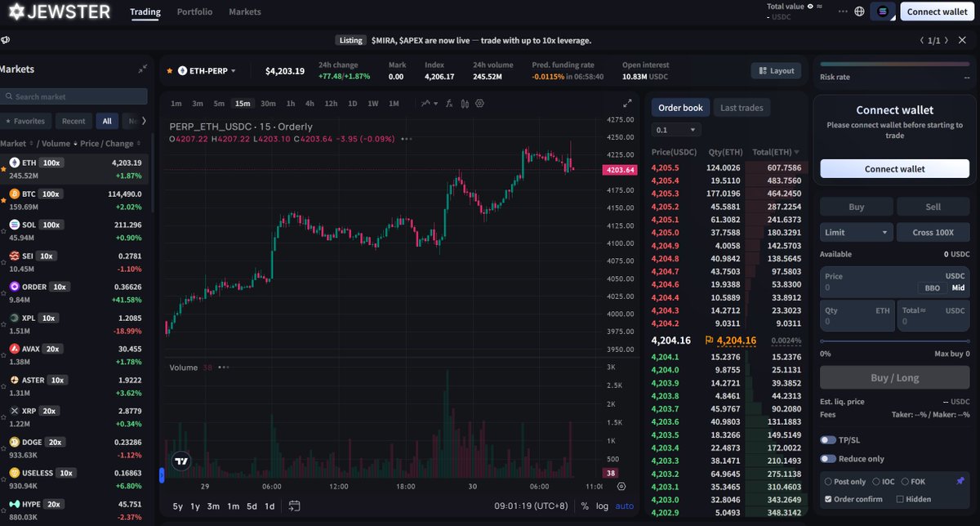The width and height of the screenshot is (980, 526).
Task: Click the BTC coin icon in markets list
Action: click(x=15, y=194)
